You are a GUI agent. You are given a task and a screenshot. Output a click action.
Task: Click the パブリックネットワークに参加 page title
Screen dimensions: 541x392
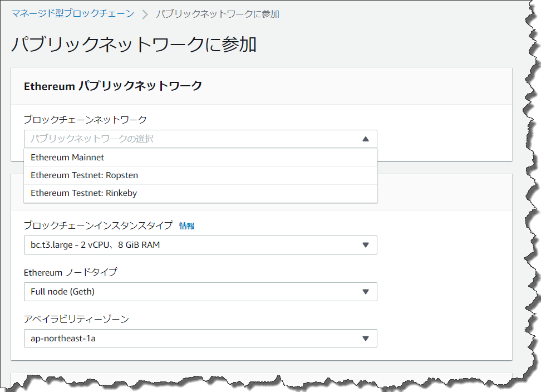click(134, 45)
